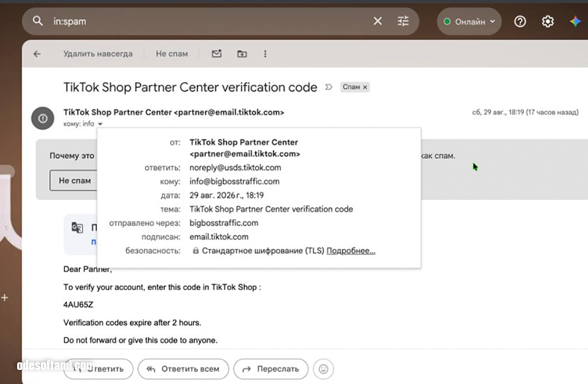The width and height of the screenshot is (588, 384).
Task: Click the sender avatar icon
Action: coord(43,119)
